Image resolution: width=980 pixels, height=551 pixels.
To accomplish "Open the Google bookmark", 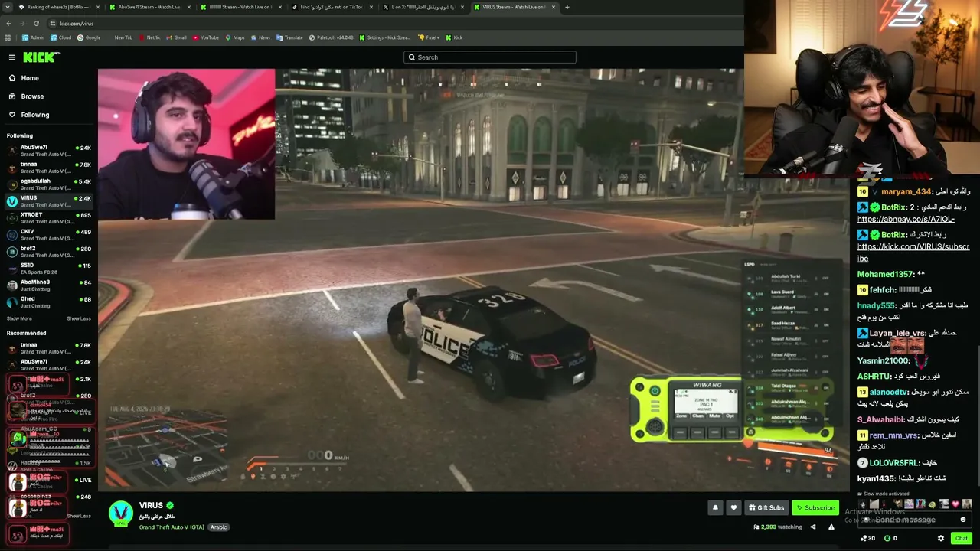I will click(x=89, y=37).
